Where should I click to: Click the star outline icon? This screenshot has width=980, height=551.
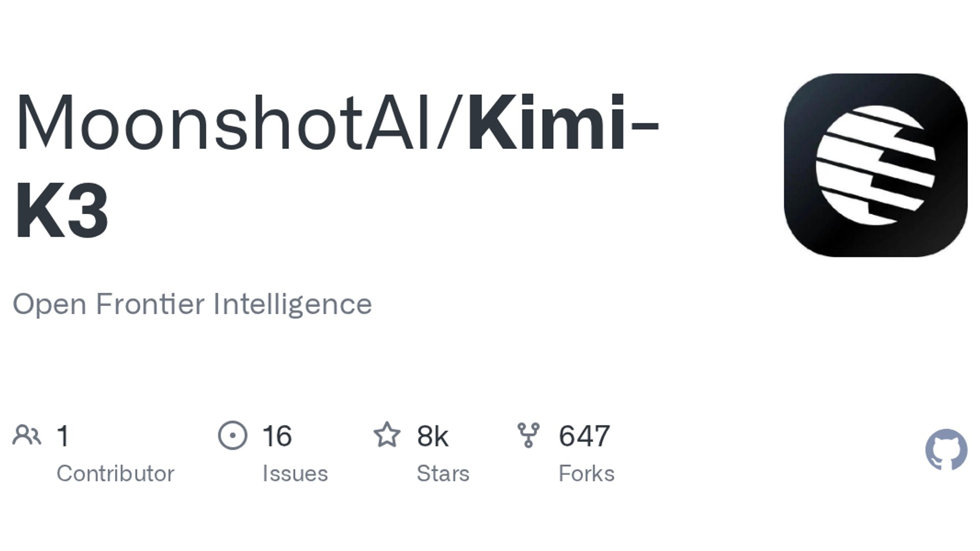pyautogui.click(x=387, y=435)
